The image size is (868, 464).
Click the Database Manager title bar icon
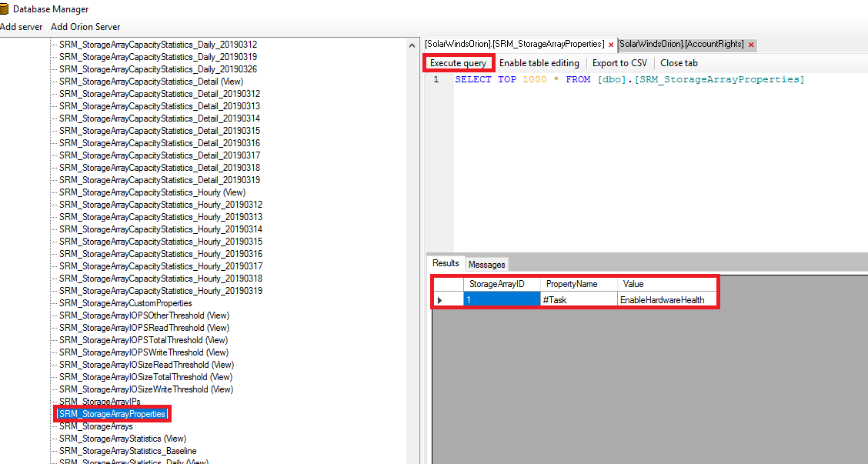(6, 8)
